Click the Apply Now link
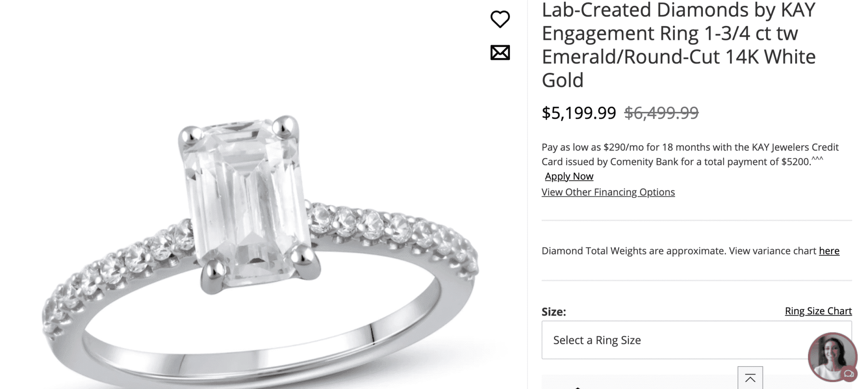The image size is (868, 389). (x=569, y=176)
